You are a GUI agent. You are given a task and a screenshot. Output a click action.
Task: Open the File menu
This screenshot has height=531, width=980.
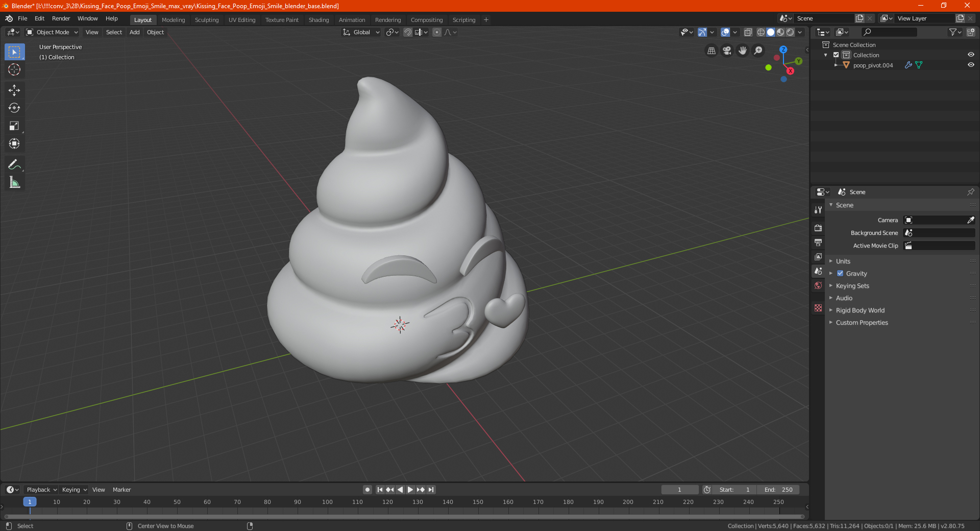(22, 18)
